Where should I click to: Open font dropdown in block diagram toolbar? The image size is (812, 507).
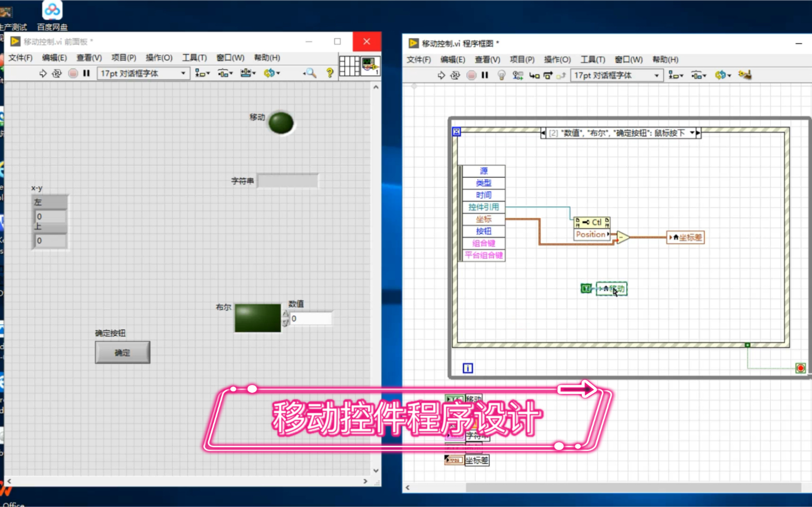point(616,76)
